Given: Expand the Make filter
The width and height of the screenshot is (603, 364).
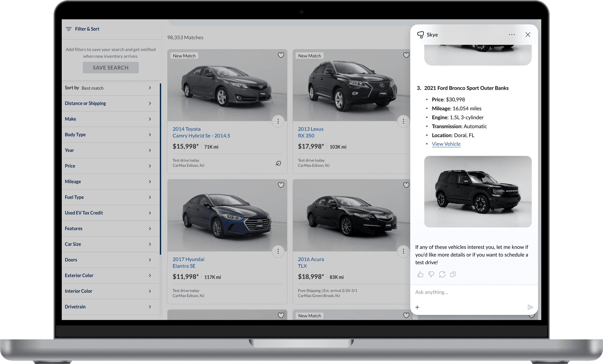Looking at the screenshot, I should 110,119.
